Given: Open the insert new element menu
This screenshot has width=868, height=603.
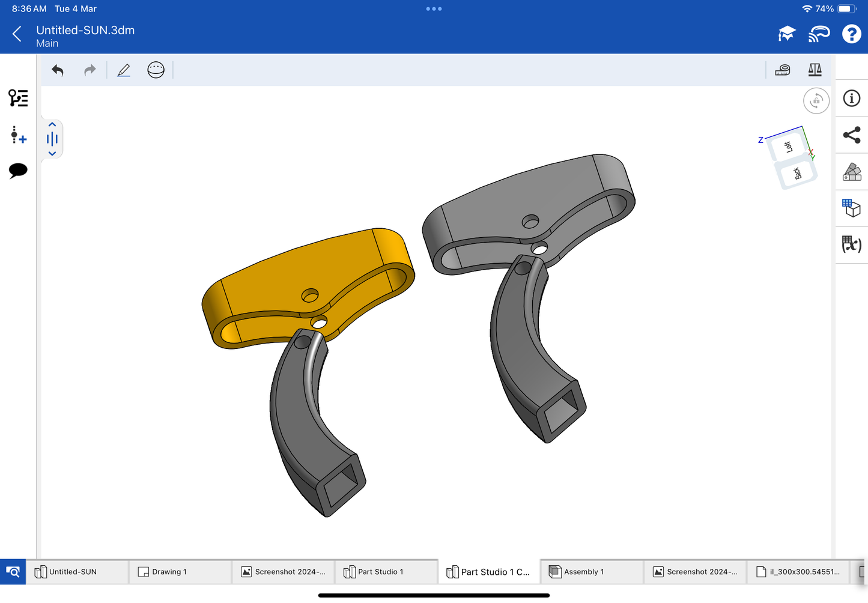Looking at the screenshot, I should (x=18, y=135).
